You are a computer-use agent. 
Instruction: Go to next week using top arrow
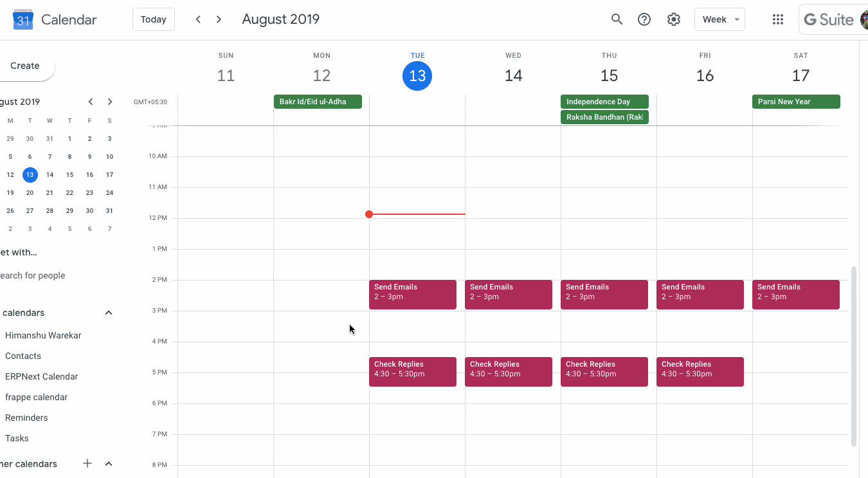pos(219,19)
